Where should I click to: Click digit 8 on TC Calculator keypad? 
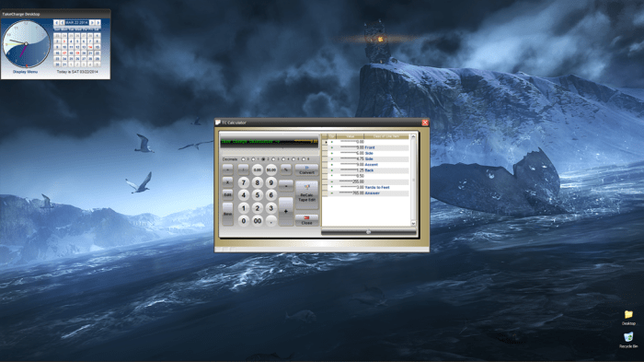(x=258, y=182)
